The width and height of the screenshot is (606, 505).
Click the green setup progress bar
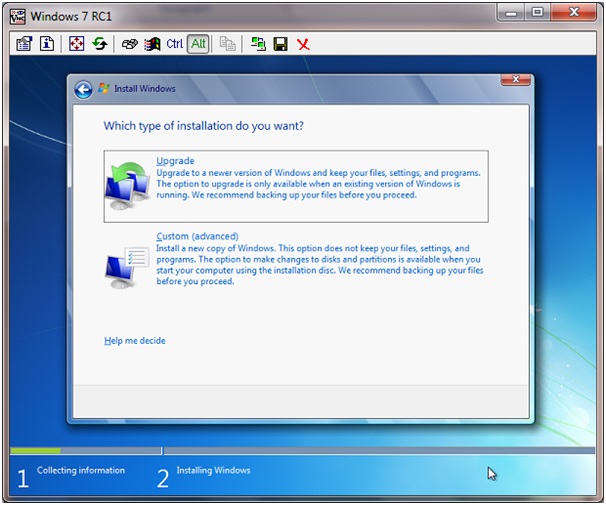tap(35, 451)
